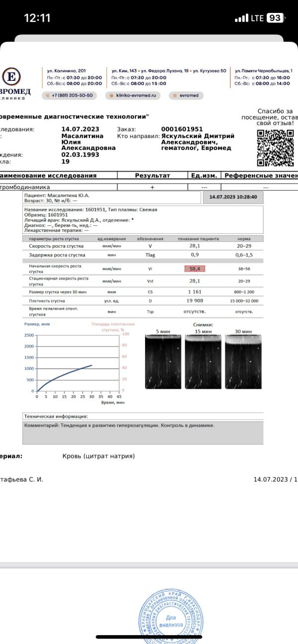Open the 5 мин clot snapshot
Screen dimensions: 298x644
click(x=163, y=361)
